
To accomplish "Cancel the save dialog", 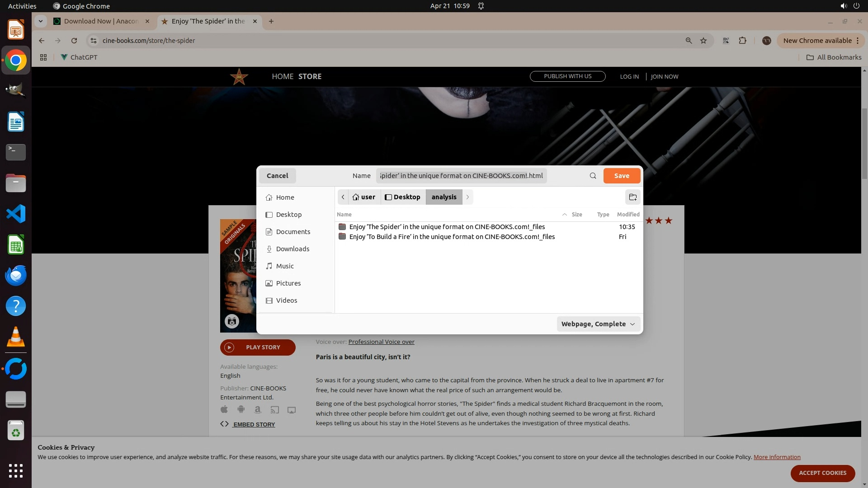I will [x=277, y=176].
